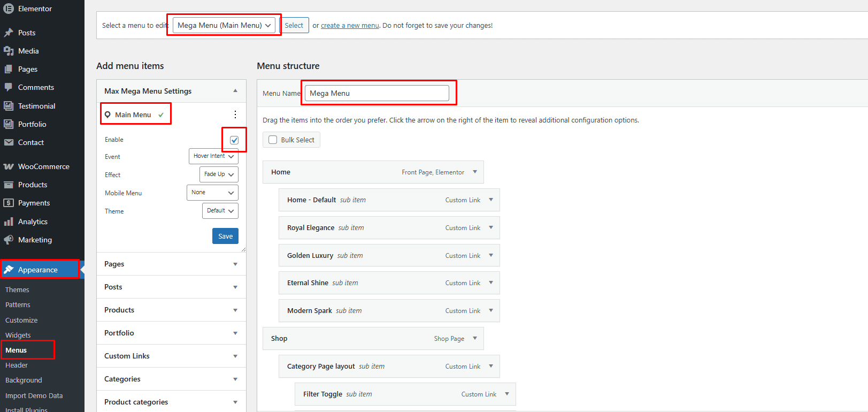
Task: Open the Effect dropdown set to Fade Up
Action: [x=219, y=174]
